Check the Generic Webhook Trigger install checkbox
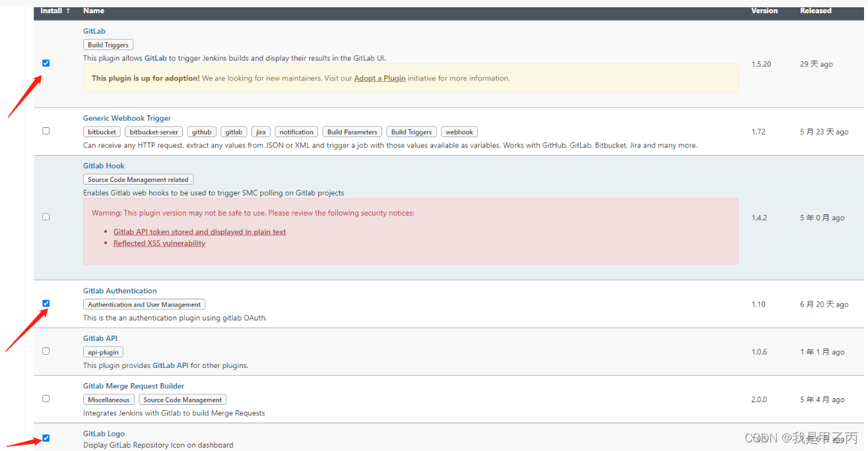The image size is (868, 451). pyautogui.click(x=46, y=131)
